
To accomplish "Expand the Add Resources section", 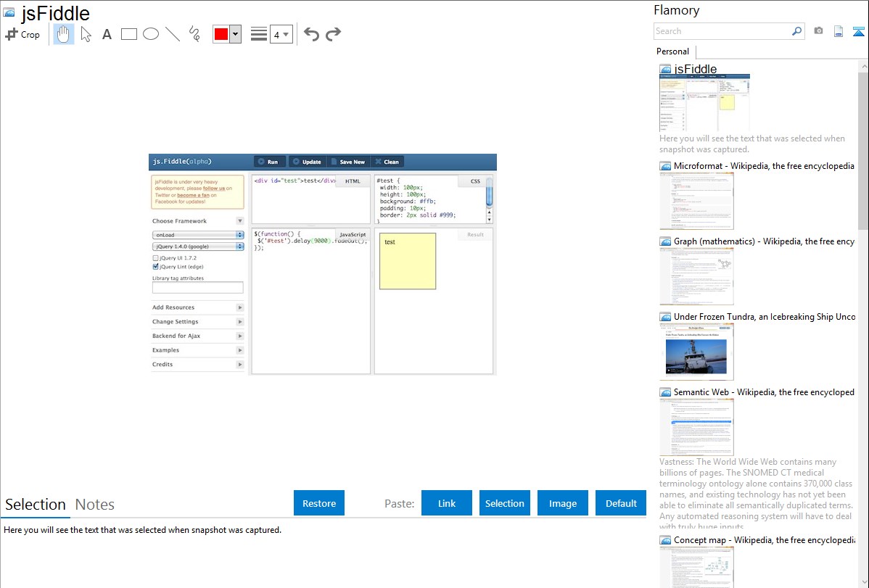I will 240,307.
